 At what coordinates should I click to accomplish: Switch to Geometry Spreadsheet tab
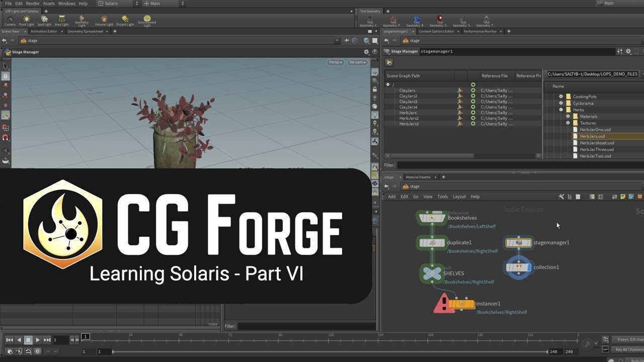pyautogui.click(x=85, y=31)
